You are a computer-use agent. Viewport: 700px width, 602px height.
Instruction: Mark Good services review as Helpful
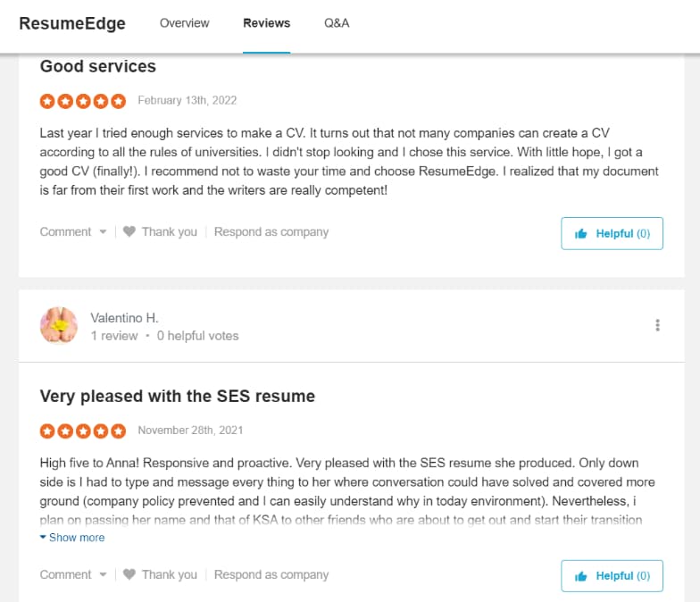[612, 234]
